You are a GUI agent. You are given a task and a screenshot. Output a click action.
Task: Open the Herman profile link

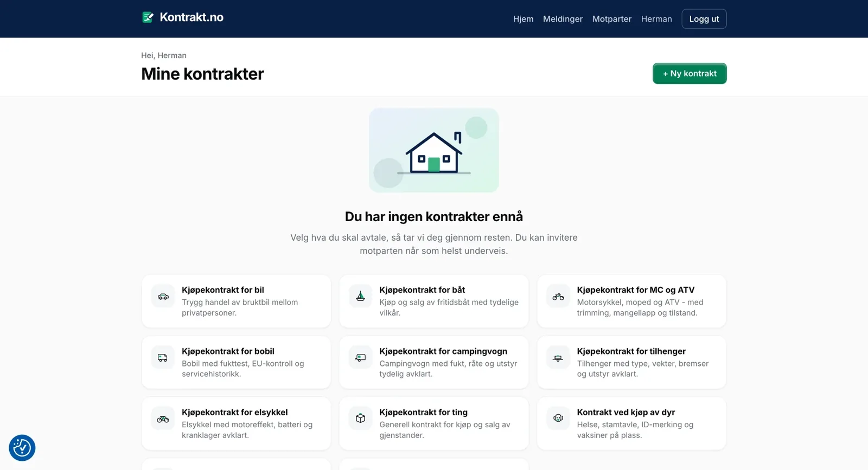pos(656,19)
